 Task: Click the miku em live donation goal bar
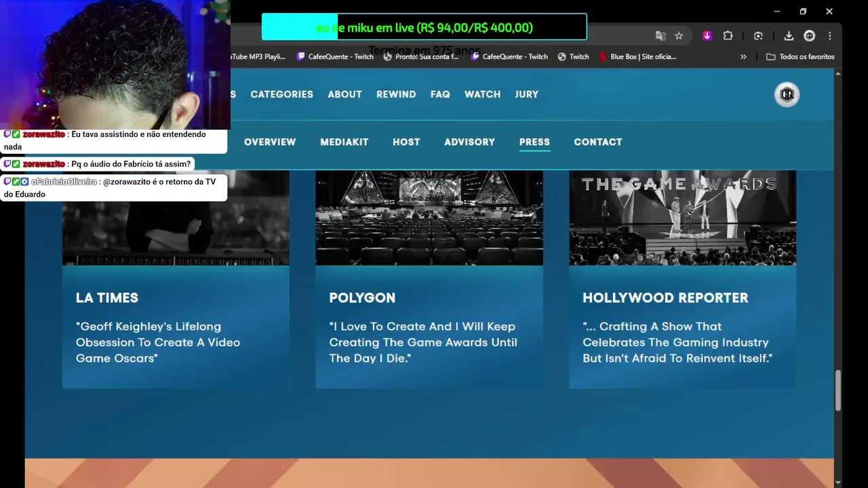click(x=424, y=27)
